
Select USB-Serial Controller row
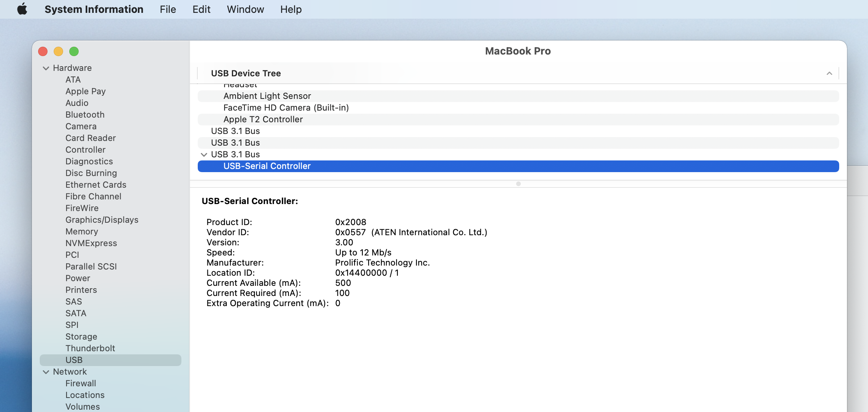point(518,166)
